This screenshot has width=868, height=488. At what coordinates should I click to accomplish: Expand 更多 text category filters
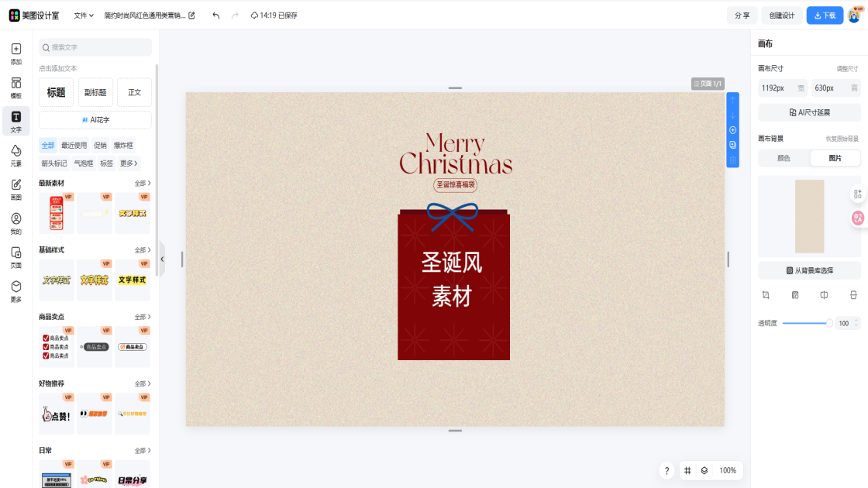[x=129, y=163]
